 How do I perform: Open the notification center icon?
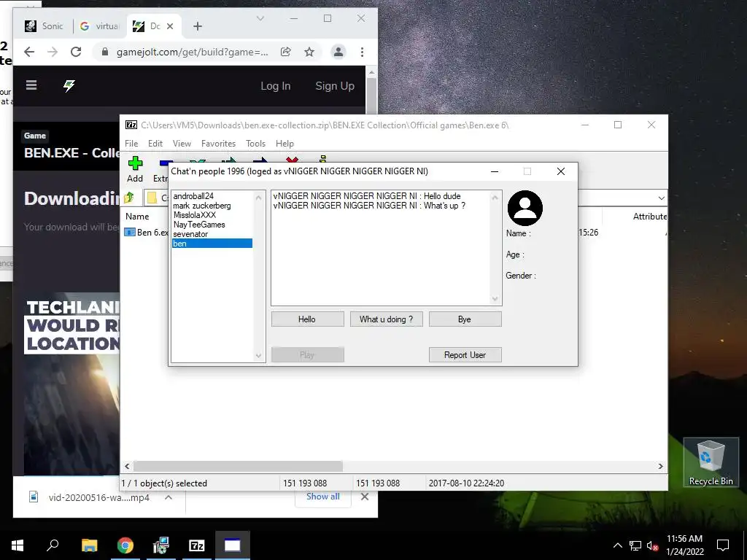723,545
